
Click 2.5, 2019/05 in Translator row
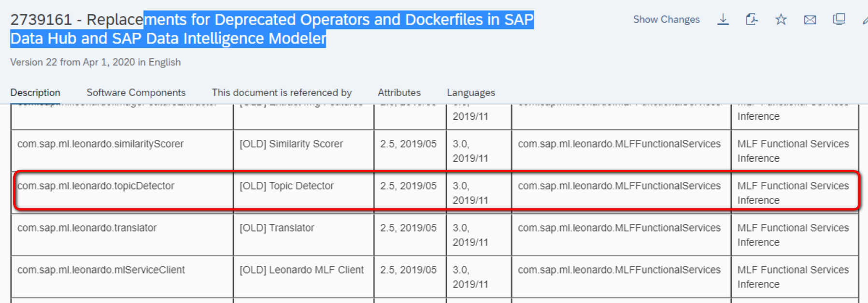(410, 234)
